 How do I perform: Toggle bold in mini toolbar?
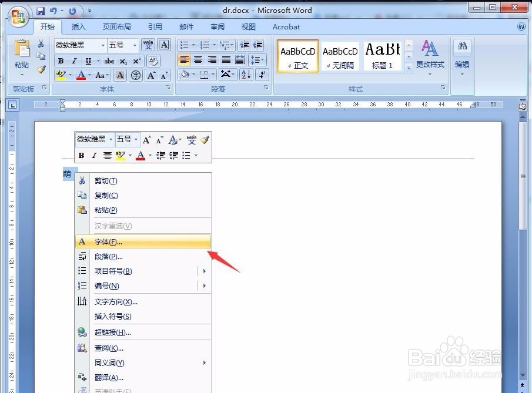(82, 155)
